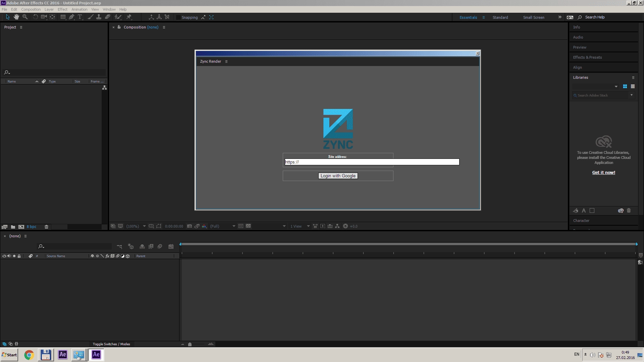Viewport: 644px width, 362px height.
Task: Select the Unified Camera tool
Action: coord(44,17)
